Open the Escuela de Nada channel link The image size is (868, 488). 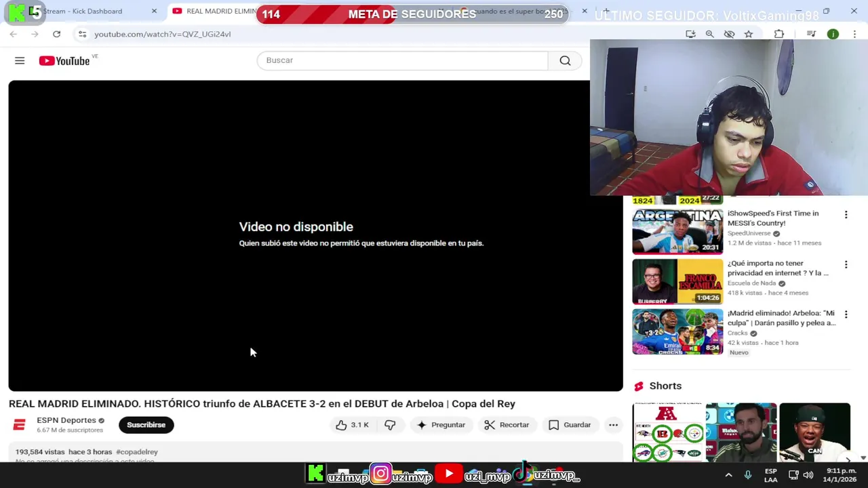752,283
